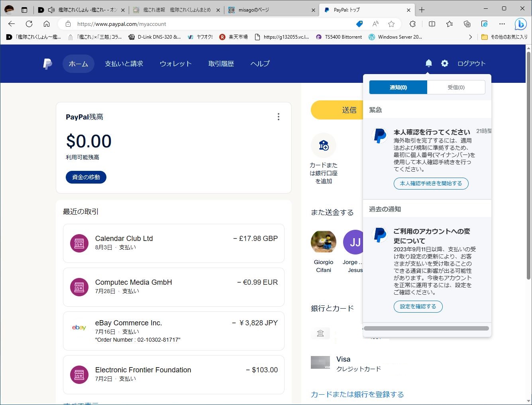Click the site lock info icon

click(x=68, y=24)
